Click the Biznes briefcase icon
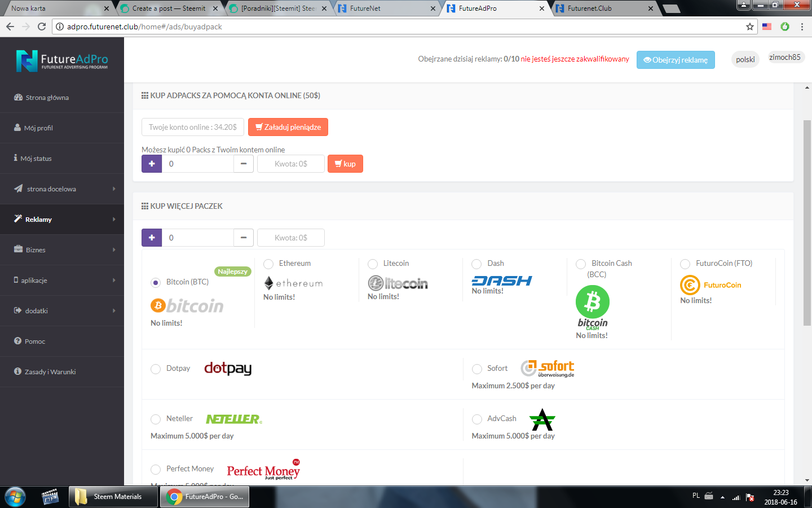The width and height of the screenshot is (812, 508). tap(18, 249)
